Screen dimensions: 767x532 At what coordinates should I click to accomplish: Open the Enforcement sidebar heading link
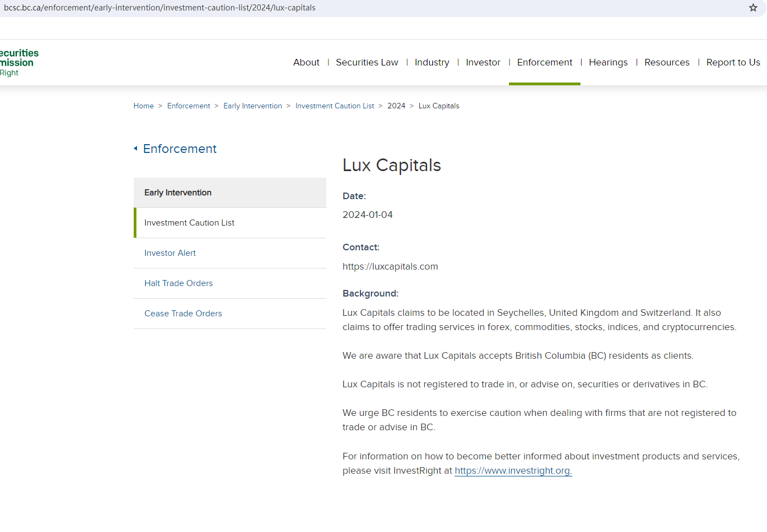tap(180, 149)
